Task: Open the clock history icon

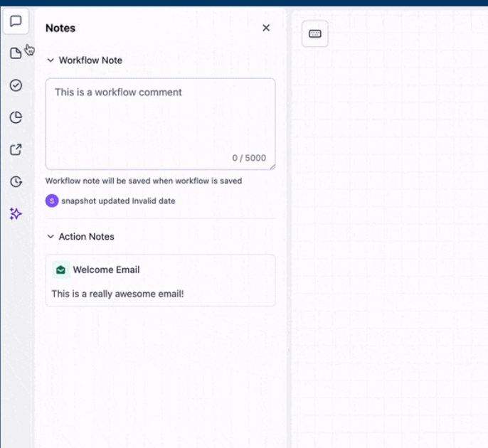Action: (x=16, y=181)
